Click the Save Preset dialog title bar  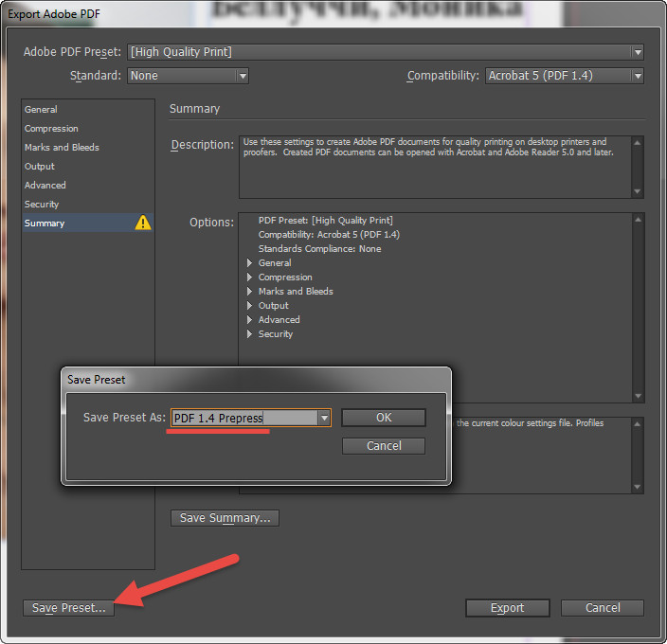pyautogui.click(x=256, y=380)
